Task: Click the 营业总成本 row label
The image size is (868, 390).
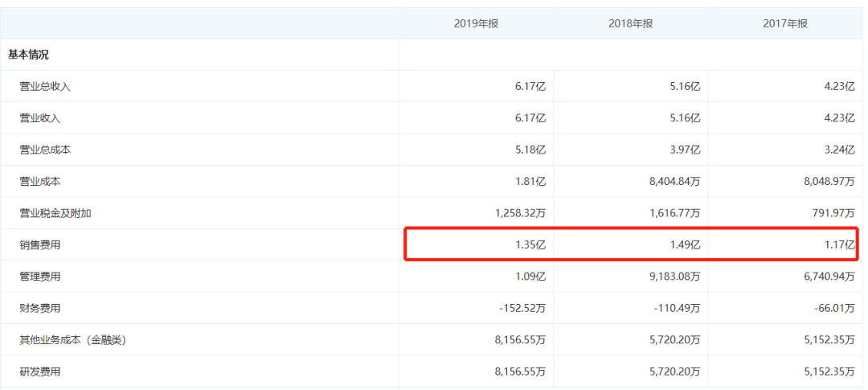Action: 45,150
